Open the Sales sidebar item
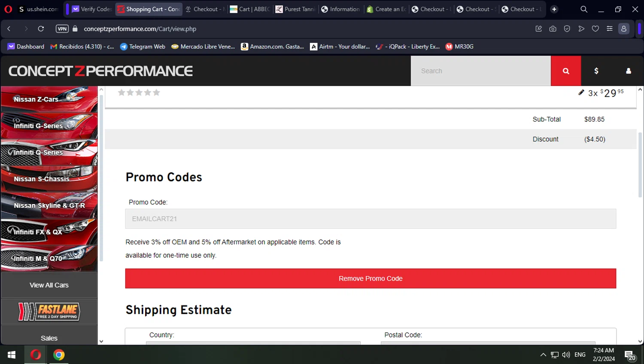Screen dimensions: 644x364 point(49,338)
